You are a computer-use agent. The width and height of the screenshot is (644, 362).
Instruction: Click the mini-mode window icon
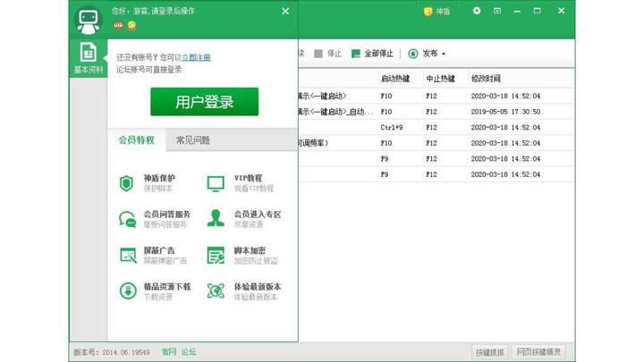coord(497,11)
